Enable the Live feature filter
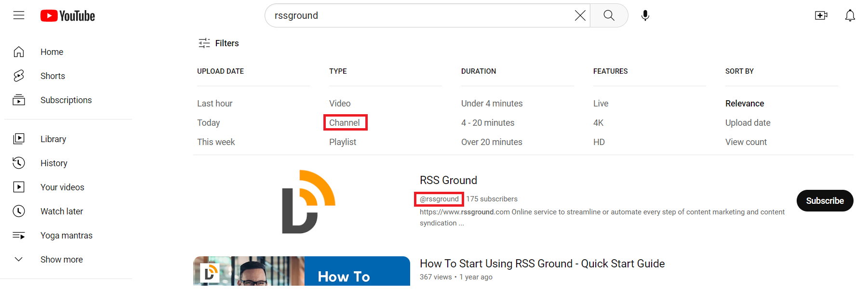 click(x=601, y=103)
